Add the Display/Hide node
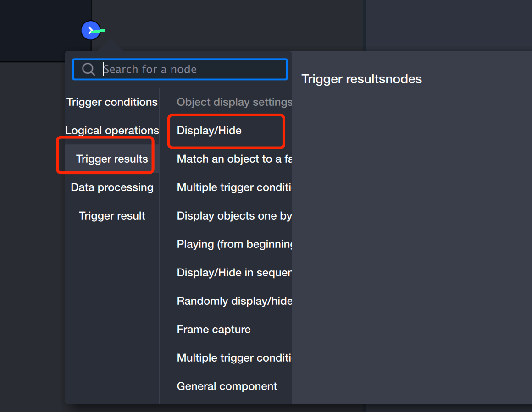Screen dimensions: 532x412 [x=209, y=131]
